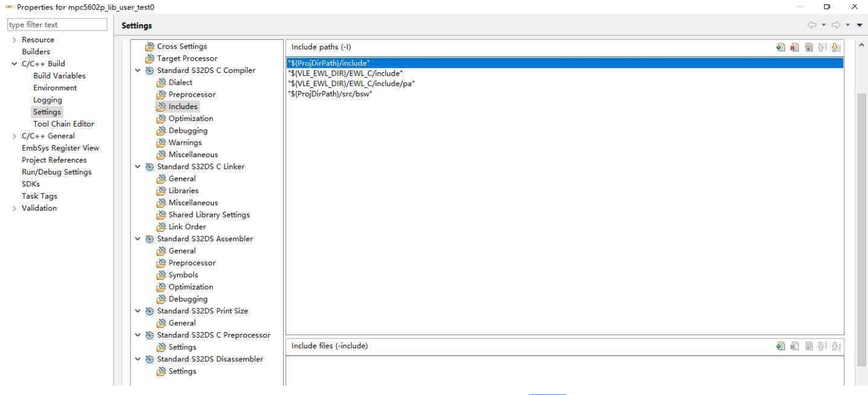This screenshot has height=395, width=868.
Task: Click the Add include path icon
Action: click(x=780, y=47)
